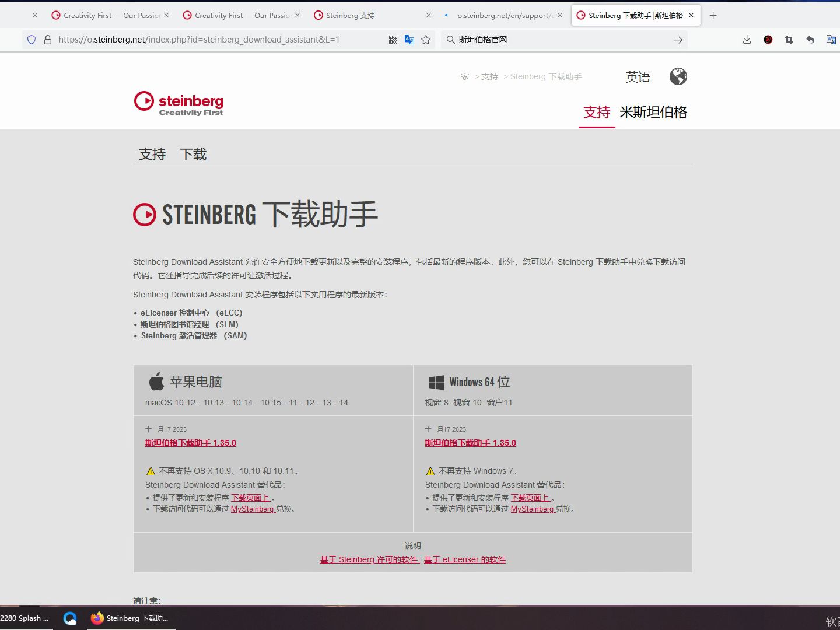Click the translate extension icon at toolbar end
840x630 pixels.
coord(831,40)
